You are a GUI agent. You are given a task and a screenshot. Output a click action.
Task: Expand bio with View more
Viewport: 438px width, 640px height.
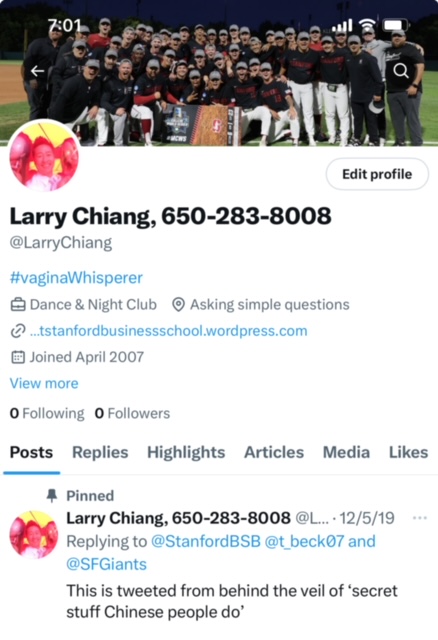(44, 383)
